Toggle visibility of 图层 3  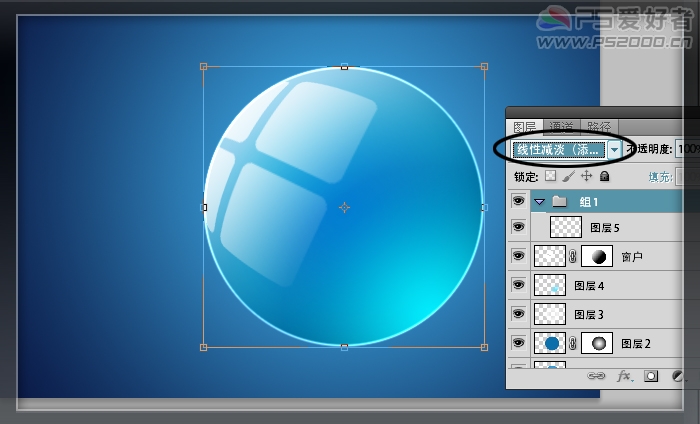[518, 314]
